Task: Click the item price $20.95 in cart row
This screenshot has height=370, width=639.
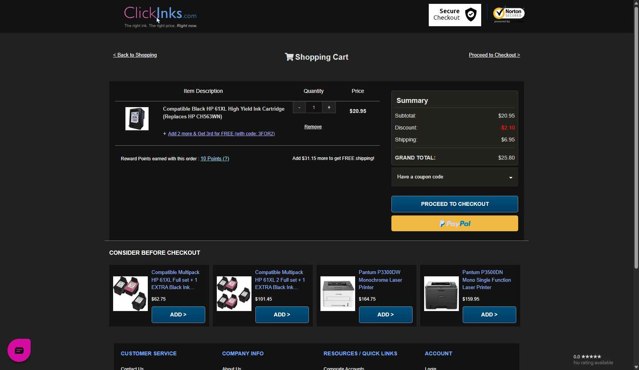Action: point(357,111)
